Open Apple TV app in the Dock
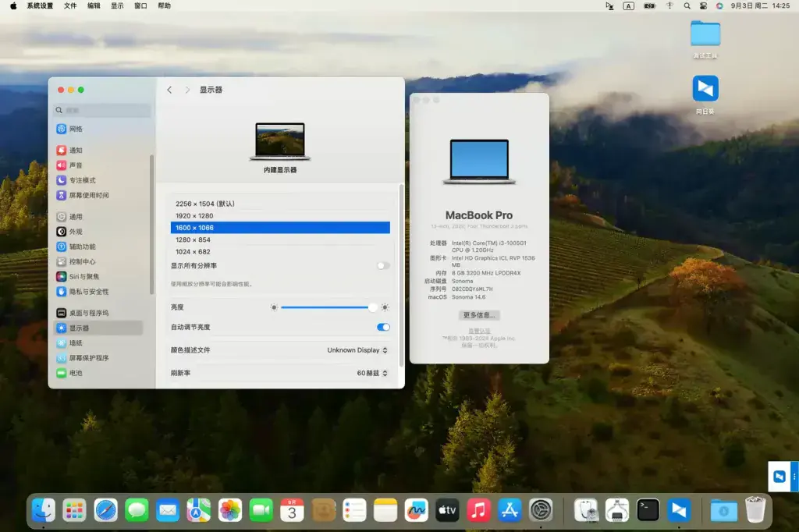Screen dimensions: 799x532 pyautogui.click(x=447, y=510)
